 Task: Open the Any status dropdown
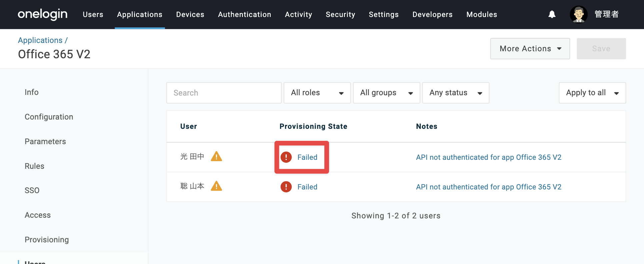coord(456,93)
